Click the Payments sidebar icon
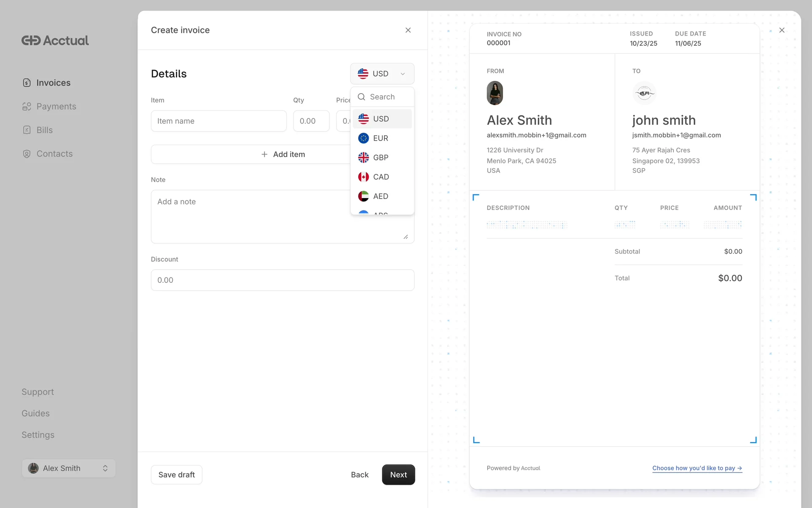Image resolution: width=812 pixels, height=508 pixels. click(27, 106)
